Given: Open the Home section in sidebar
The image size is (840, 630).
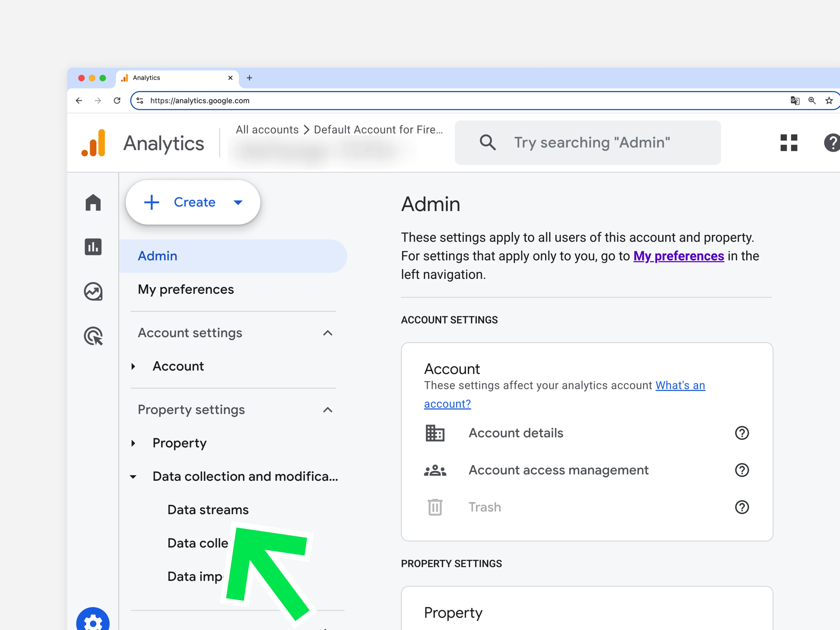Looking at the screenshot, I should click(x=93, y=202).
